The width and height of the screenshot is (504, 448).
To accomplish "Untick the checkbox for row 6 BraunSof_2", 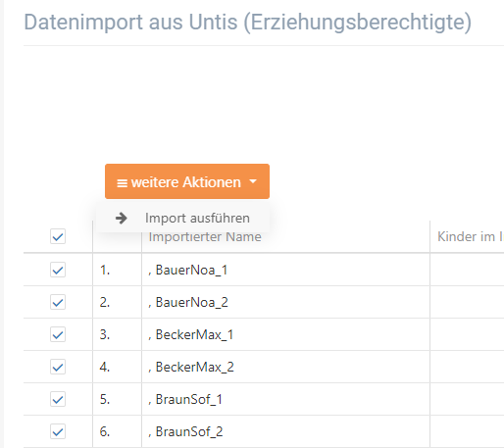I will 58,431.
